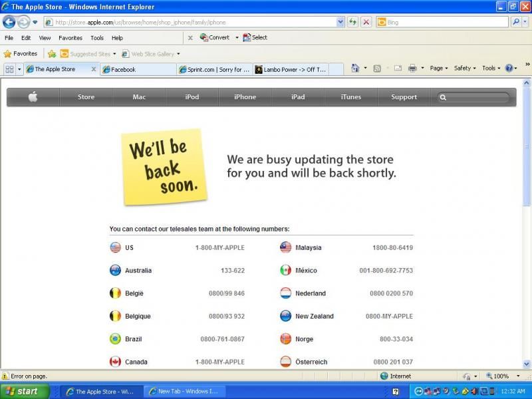The width and height of the screenshot is (532, 399).
Task: Click the Add to Favorites bar icon
Action: pos(52,54)
